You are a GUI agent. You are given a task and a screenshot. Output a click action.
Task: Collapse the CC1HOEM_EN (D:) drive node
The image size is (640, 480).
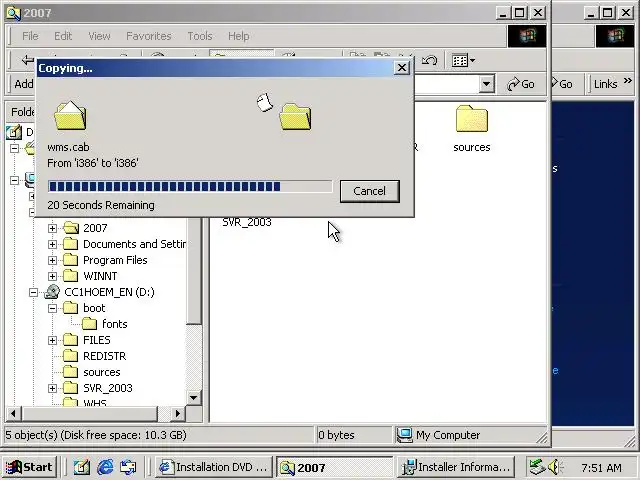click(33, 292)
